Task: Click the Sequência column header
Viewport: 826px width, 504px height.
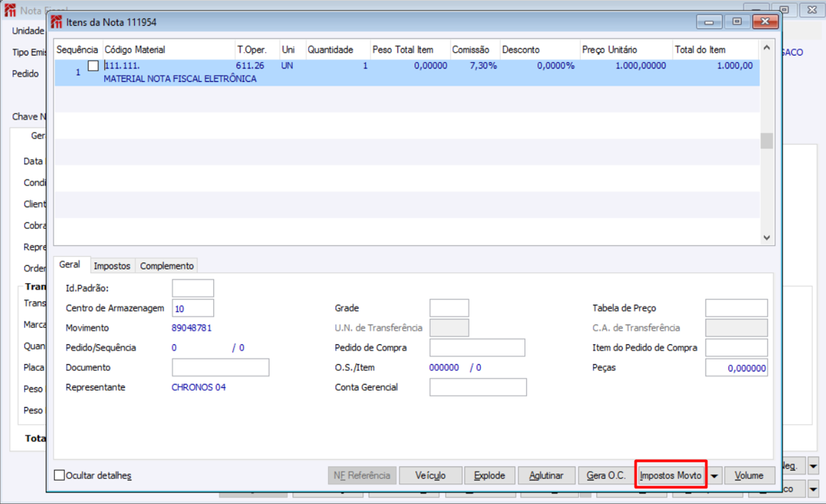Action: (x=78, y=49)
